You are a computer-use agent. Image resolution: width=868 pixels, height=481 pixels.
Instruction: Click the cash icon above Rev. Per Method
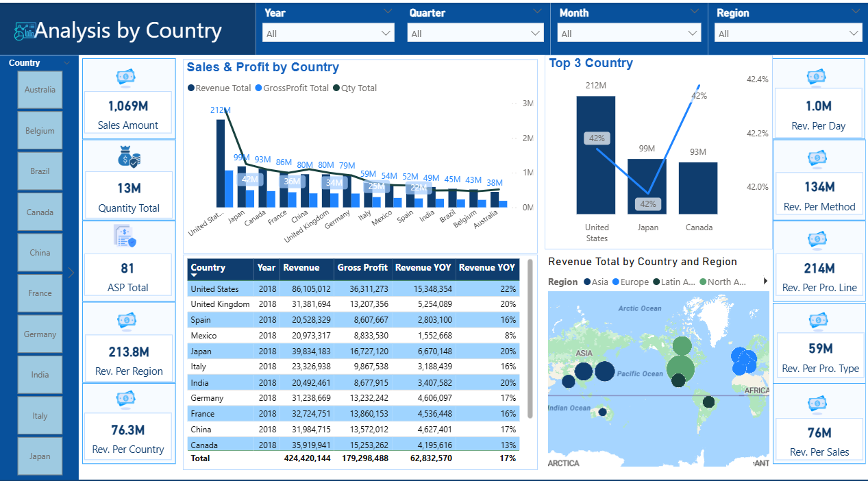817,158
